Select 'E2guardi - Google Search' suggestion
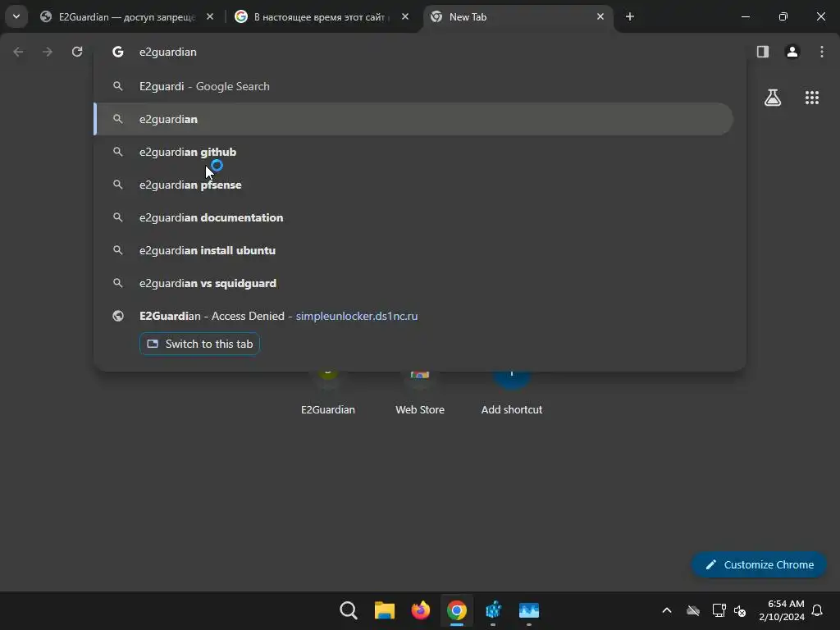Viewport: 840px width, 630px height. [x=413, y=86]
